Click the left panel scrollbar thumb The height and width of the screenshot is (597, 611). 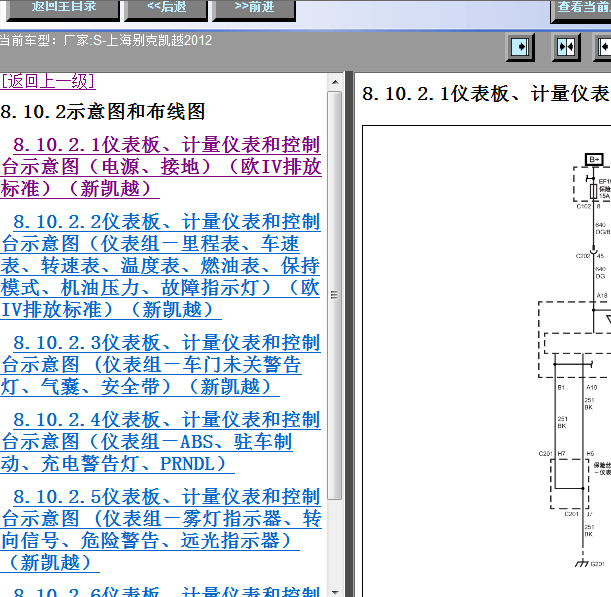point(334,295)
